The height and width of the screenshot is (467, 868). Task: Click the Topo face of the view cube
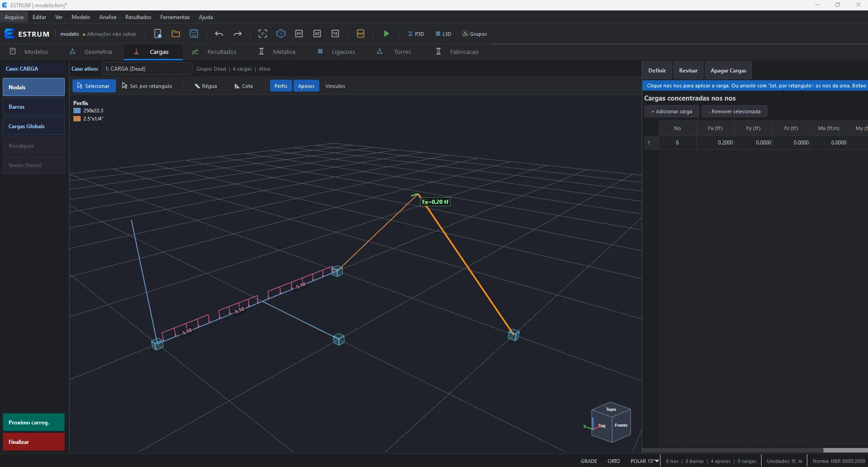click(x=611, y=409)
